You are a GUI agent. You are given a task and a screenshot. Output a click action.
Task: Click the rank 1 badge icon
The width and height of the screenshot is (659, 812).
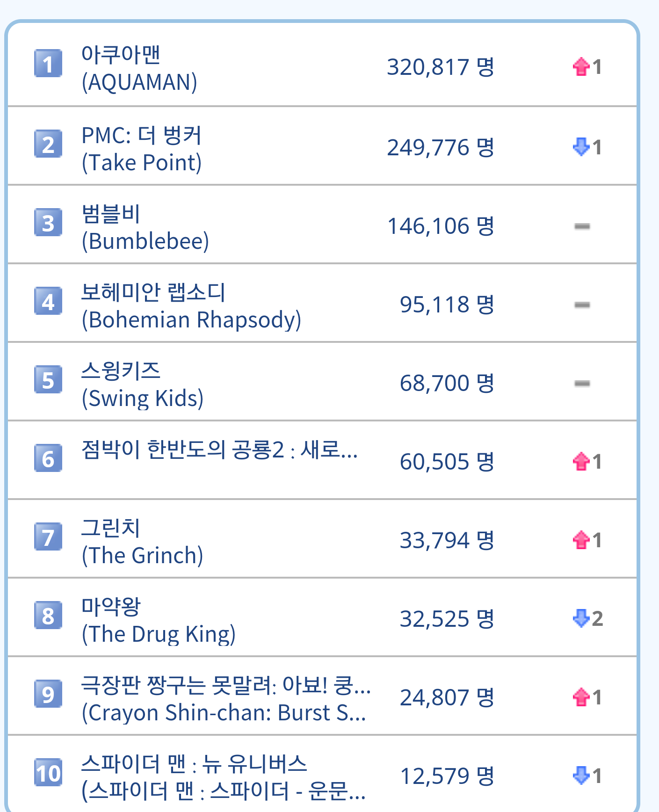click(x=48, y=64)
